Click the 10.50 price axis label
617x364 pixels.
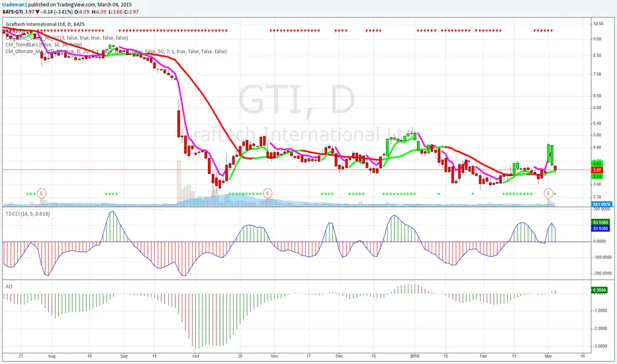[x=598, y=24]
